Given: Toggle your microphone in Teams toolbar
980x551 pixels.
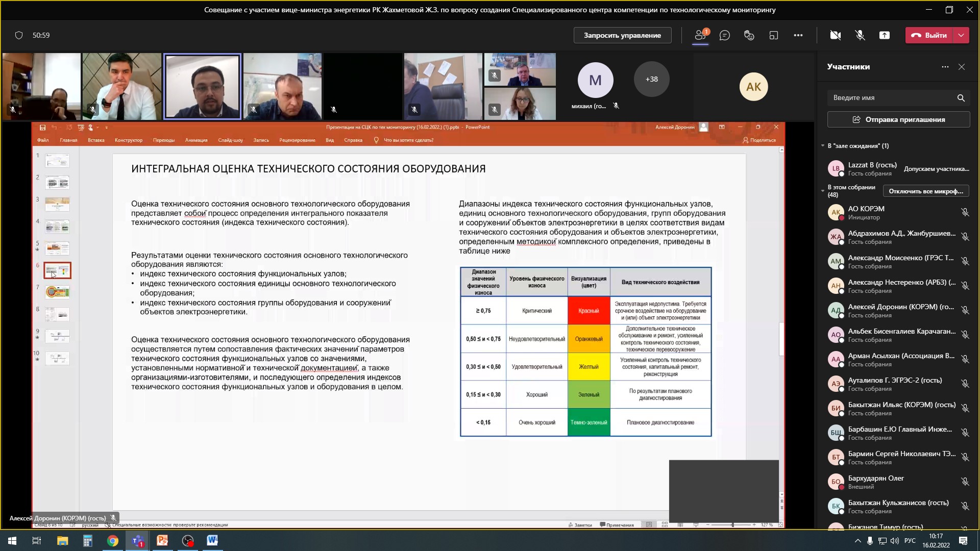Looking at the screenshot, I should (860, 35).
